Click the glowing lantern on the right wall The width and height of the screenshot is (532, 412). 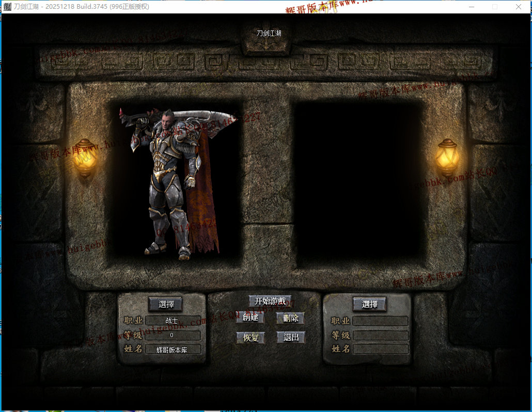(446, 157)
